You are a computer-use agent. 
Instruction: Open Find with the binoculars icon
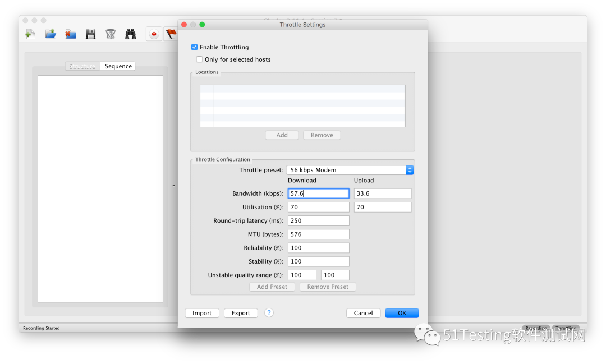131,34
